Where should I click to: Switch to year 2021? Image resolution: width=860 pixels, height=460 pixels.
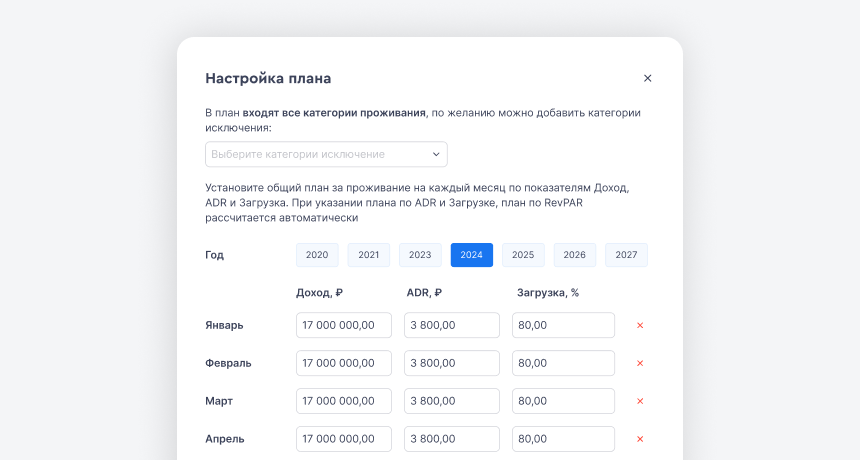(x=368, y=255)
